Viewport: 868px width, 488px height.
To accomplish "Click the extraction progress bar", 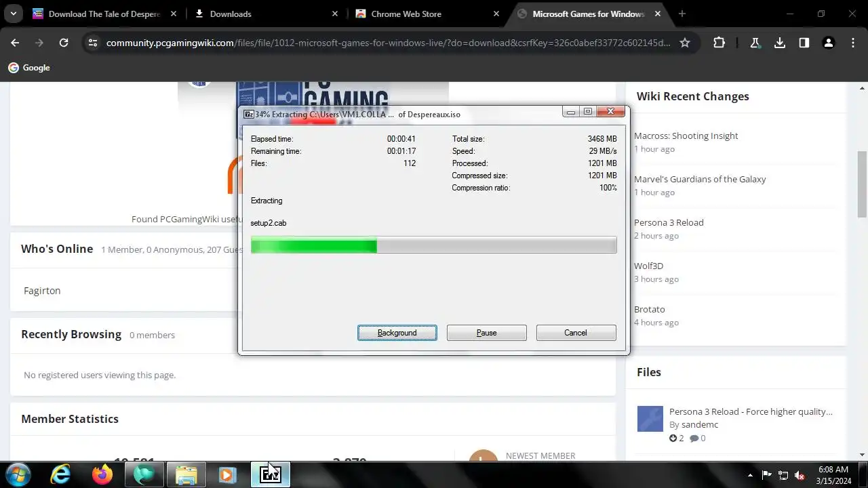I will point(433,245).
